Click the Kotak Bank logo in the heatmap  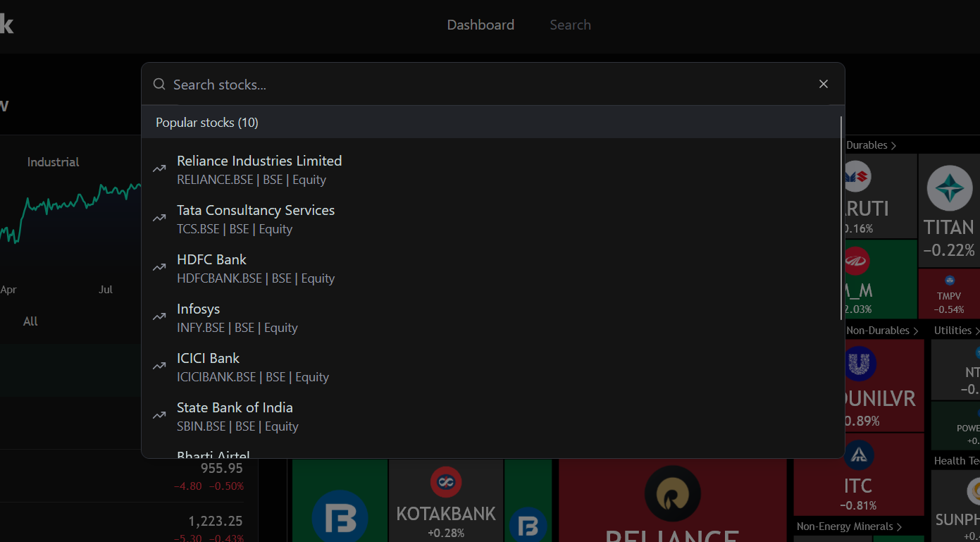click(x=445, y=482)
